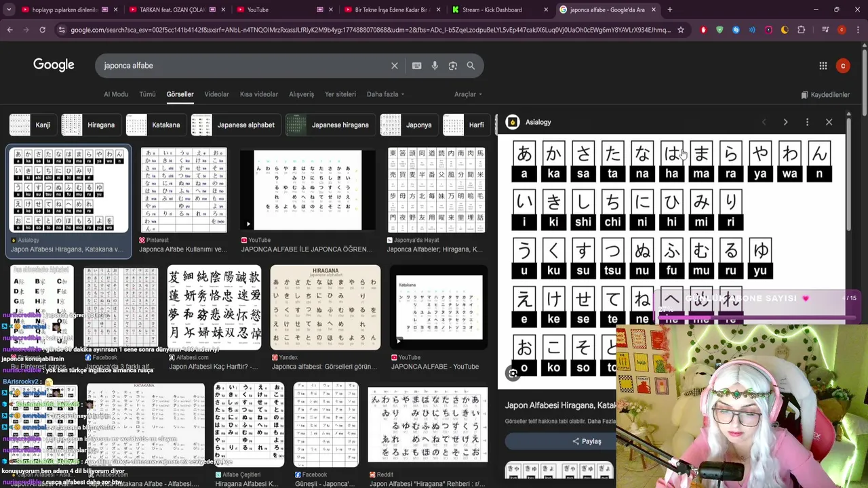Viewport: 868px width, 488px height.
Task: Click the magnifier search button
Action: pos(471,66)
